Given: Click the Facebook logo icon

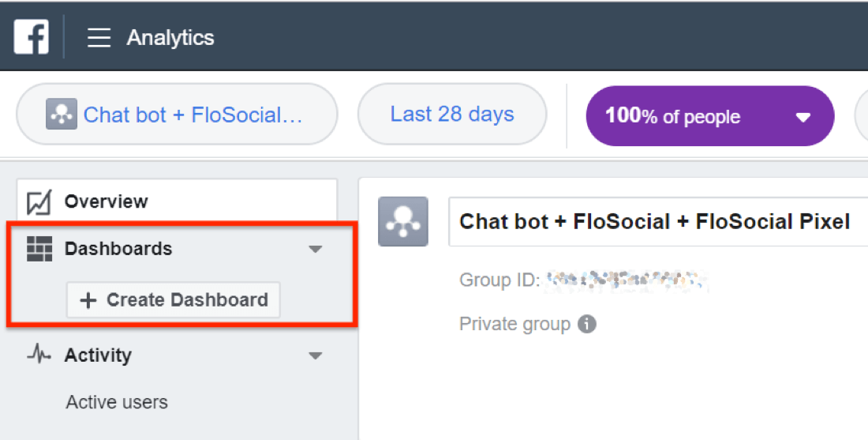Looking at the screenshot, I should click(x=32, y=37).
